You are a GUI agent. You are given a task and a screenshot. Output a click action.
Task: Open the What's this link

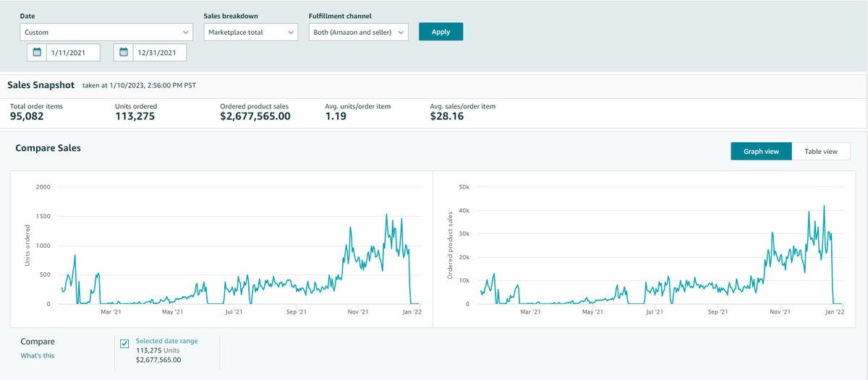click(x=37, y=355)
